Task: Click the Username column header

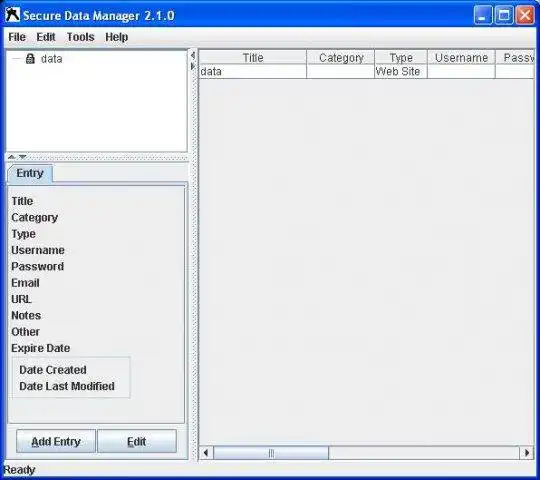Action: (x=461, y=58)
